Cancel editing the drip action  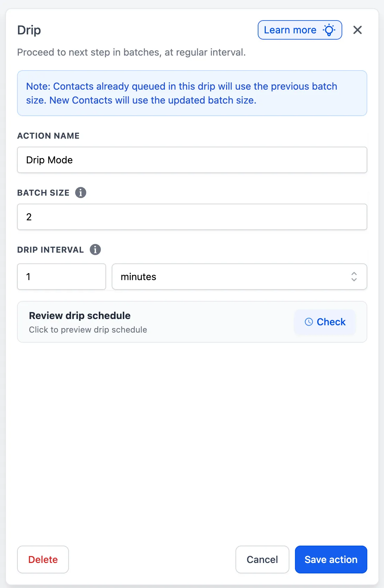pyautogui.click(x=262, y=560)
